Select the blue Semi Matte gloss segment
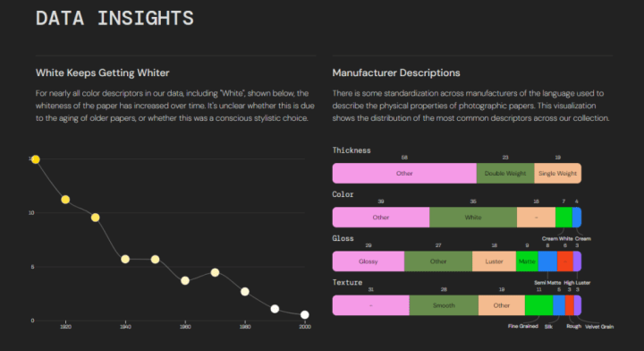The width and height of the screenshot is (644, 351). tap(547, 261)
